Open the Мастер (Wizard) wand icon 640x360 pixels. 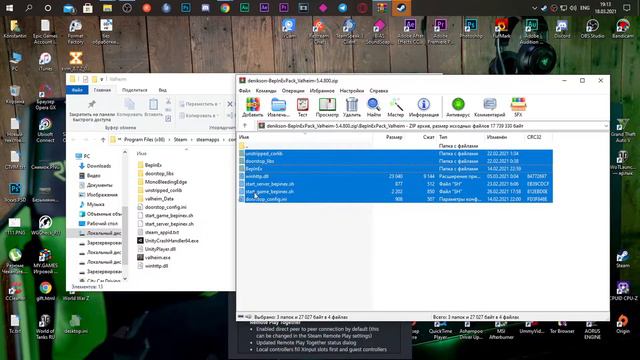[396, 107]
